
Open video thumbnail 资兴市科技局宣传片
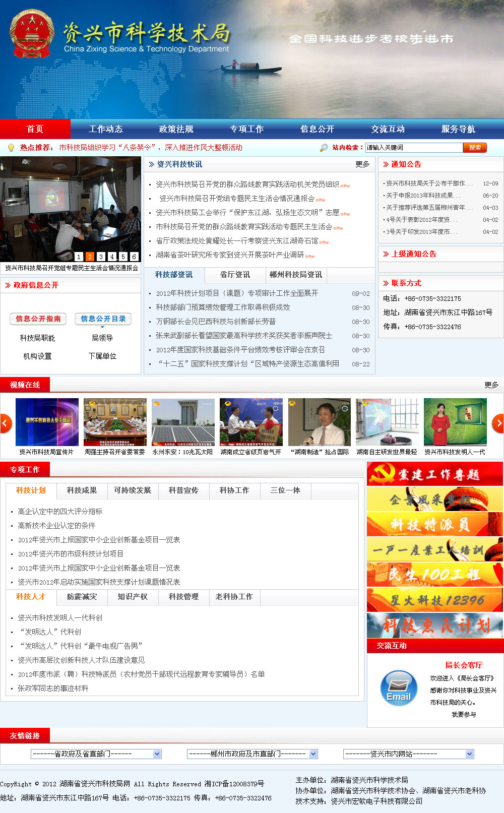click(x=47, y=422)
